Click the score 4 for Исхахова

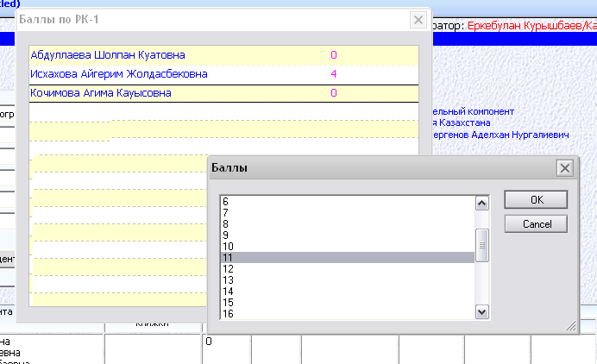(333, 74)
